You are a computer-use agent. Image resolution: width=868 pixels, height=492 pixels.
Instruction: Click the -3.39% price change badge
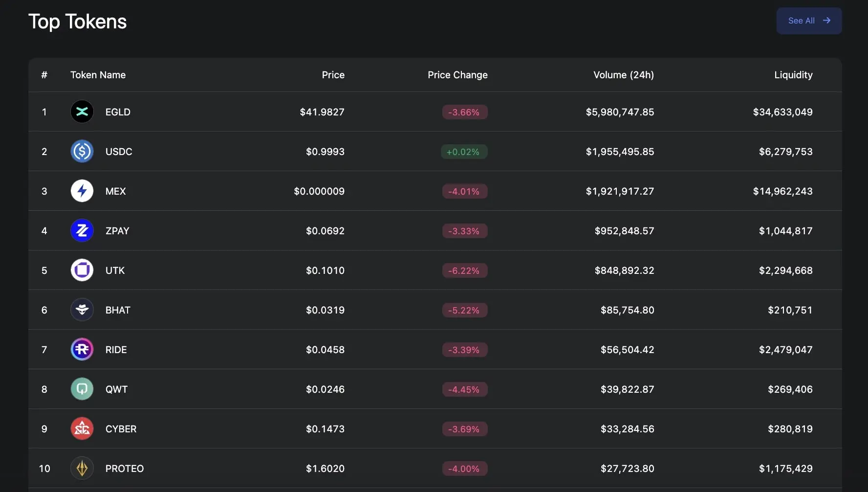click(465, 350)
